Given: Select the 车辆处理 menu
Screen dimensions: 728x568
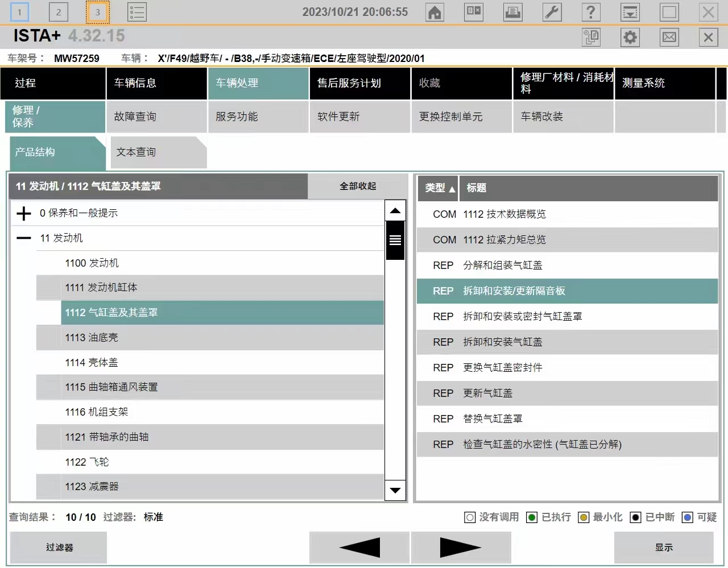Looking at the screenshot, I should [x=258, y=83].
